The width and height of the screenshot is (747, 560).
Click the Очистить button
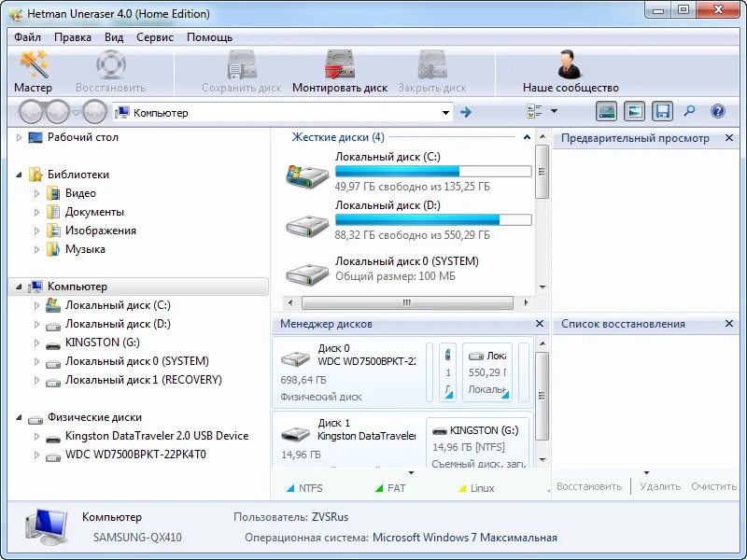point(713,486)
